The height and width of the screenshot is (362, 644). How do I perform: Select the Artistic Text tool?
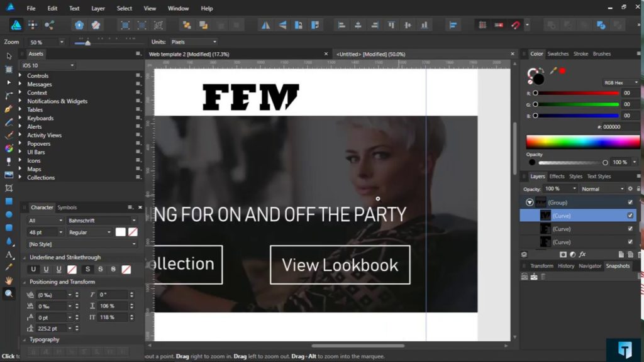[x=9, y=255]
